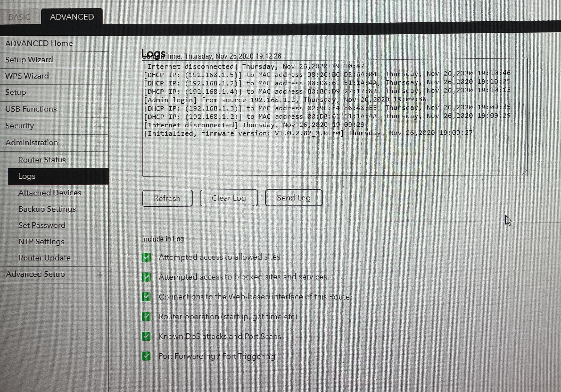Uncheck Port Forwarding / Port Triggering checkbox
Screen dimensions: 561x392
pyautogui.click(x=146, y=356)
